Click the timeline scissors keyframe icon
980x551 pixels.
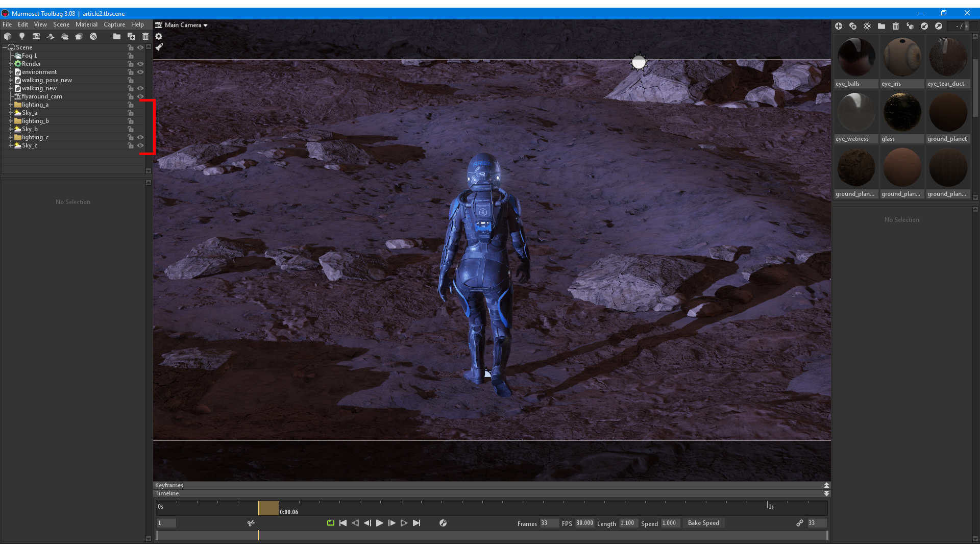coord(251,523)
